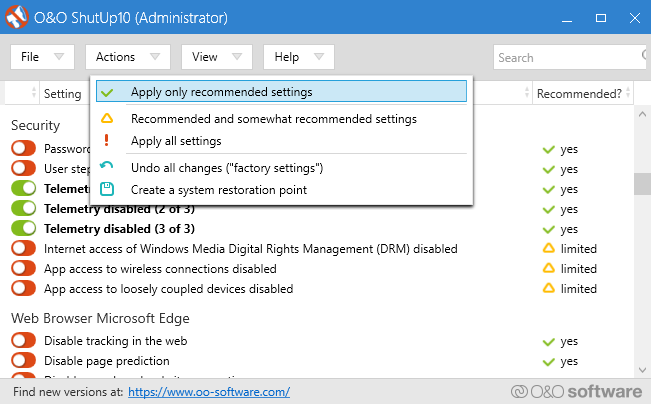
Task: Click the green checkmark icon for recommended settings
Action: (x=107, y=92)
